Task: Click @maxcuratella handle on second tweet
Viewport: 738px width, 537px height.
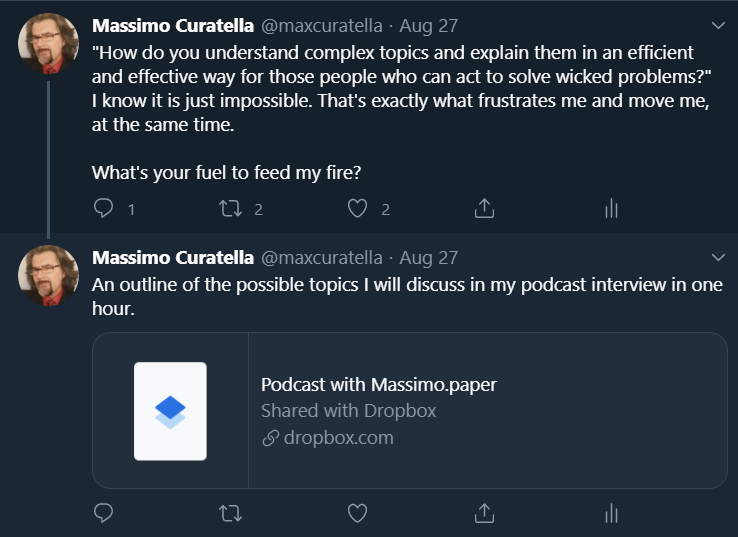Action: point(321,257)
